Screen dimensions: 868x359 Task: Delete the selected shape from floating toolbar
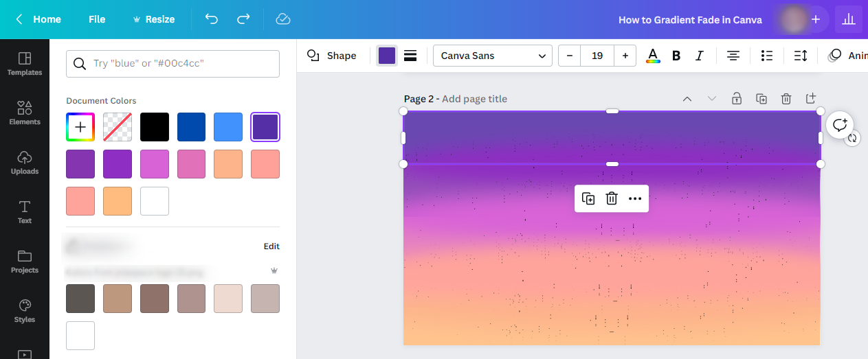(612, 198)
